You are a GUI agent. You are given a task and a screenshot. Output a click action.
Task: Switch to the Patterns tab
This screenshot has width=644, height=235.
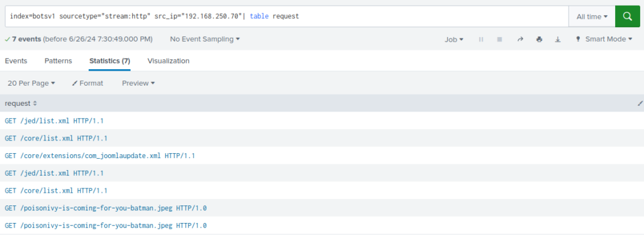point(58,61)
